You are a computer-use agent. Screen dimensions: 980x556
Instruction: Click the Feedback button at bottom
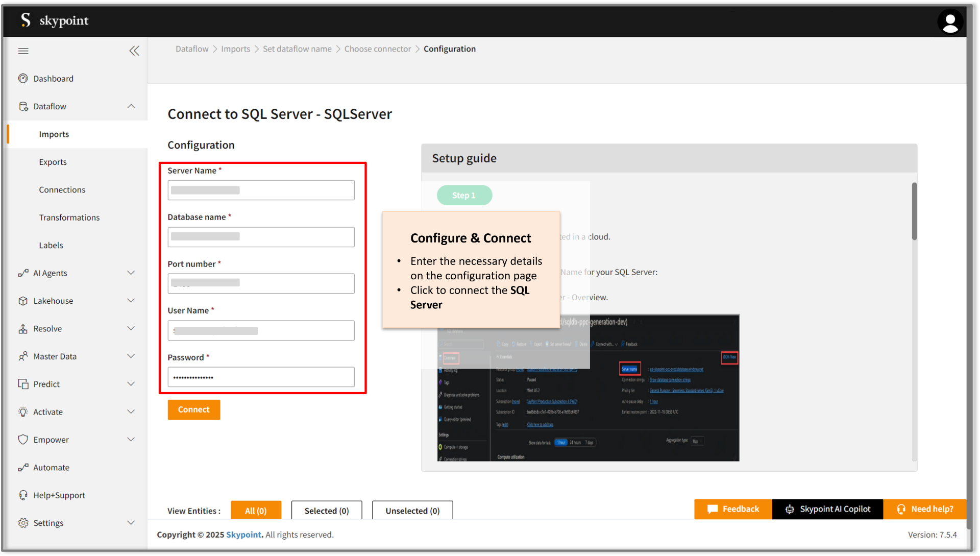click(x=731, y=508)
